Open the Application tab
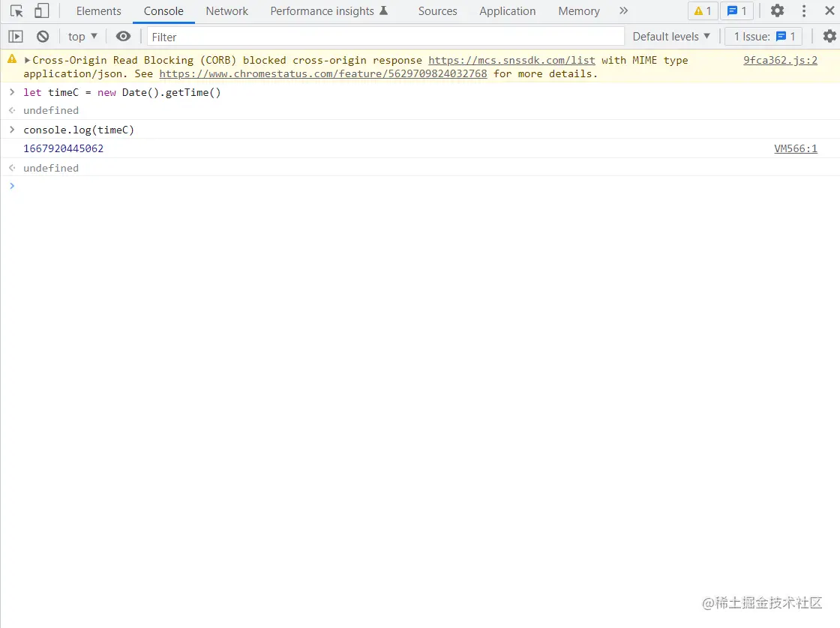 click(x=507, y=11)
